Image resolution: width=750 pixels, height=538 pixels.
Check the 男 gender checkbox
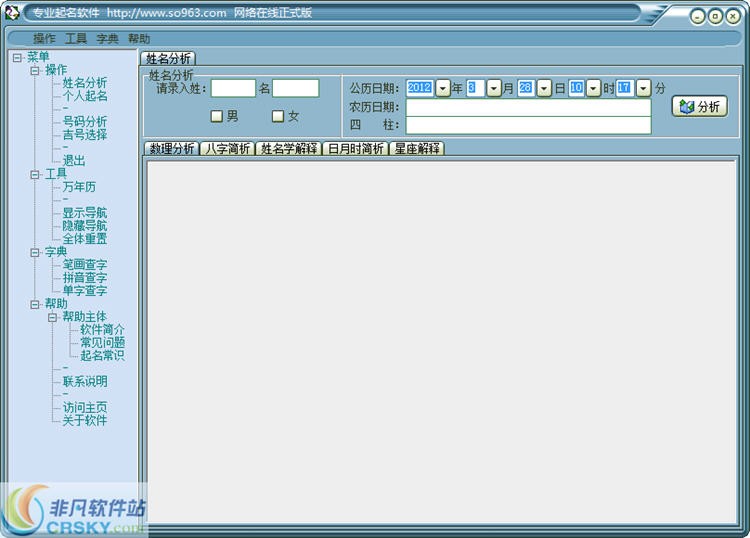click(217, 116)
